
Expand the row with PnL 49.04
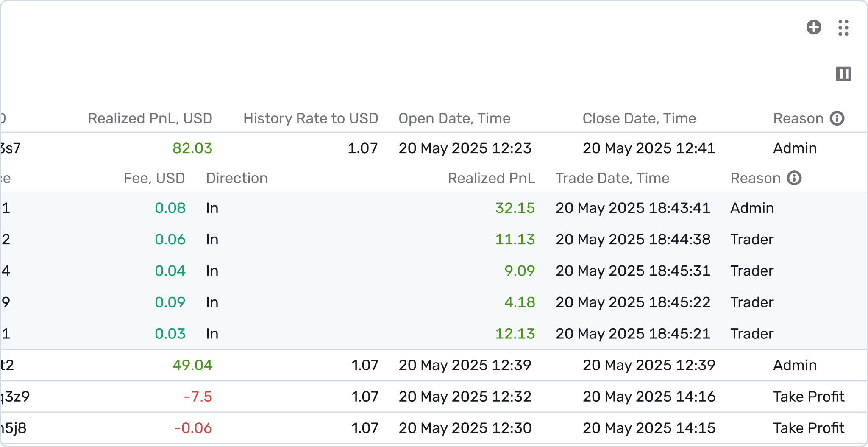point(434,365)
